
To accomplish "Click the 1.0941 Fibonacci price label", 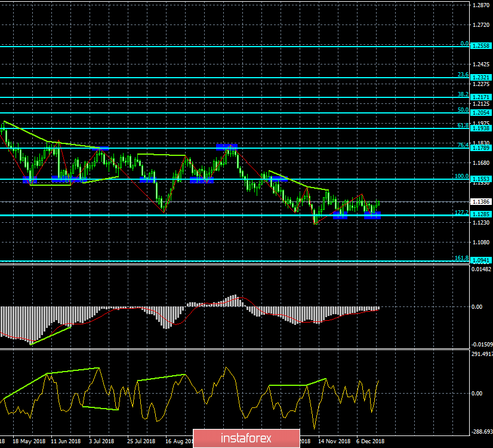I will coord(480,260).
